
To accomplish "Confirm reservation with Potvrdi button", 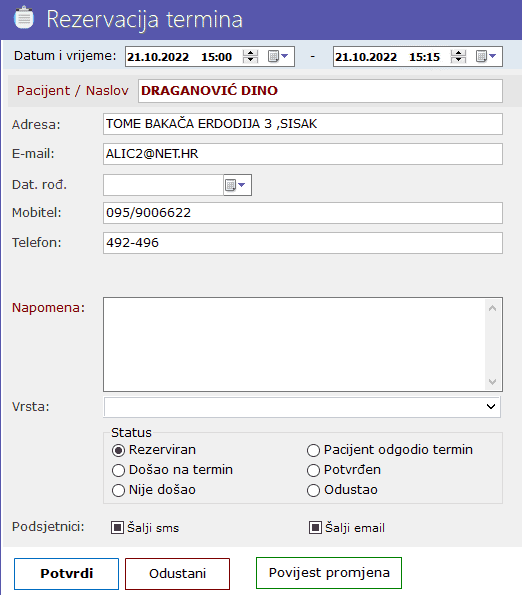I will 66,573.
